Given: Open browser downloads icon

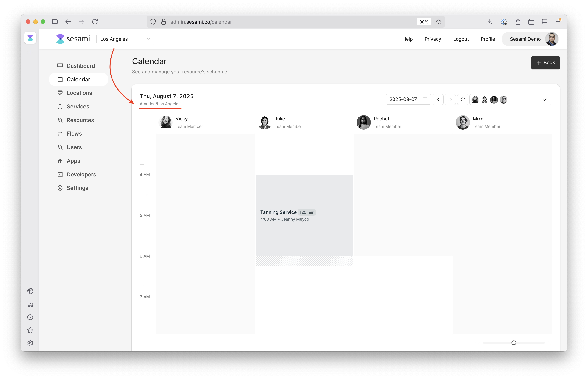Looking at the screenshot, I should (x=489, y=22).
